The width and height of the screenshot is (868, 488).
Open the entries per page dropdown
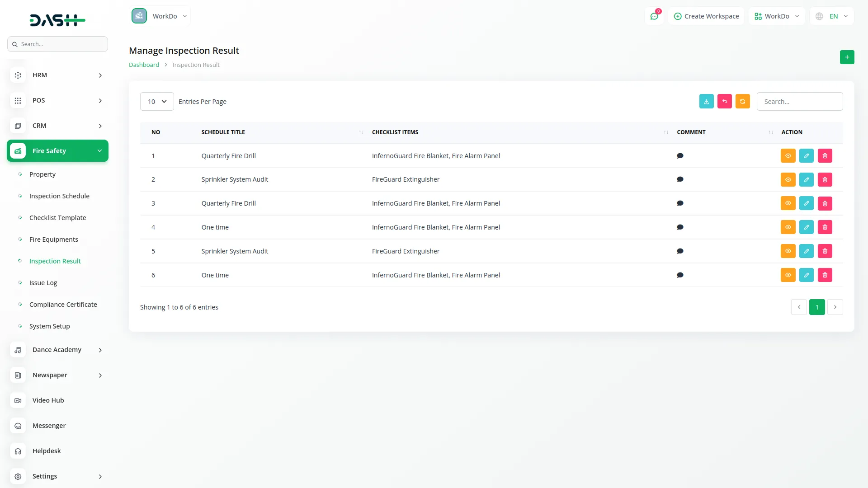157,102
